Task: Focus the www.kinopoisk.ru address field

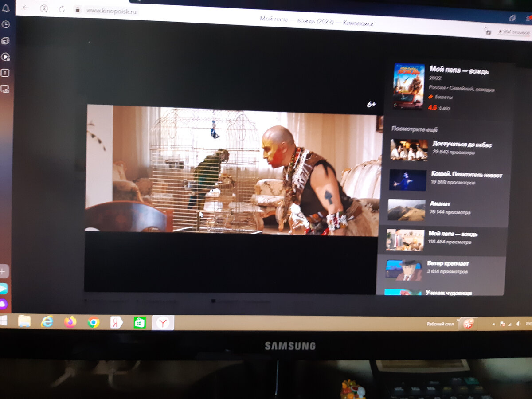Action: (111, 11)
